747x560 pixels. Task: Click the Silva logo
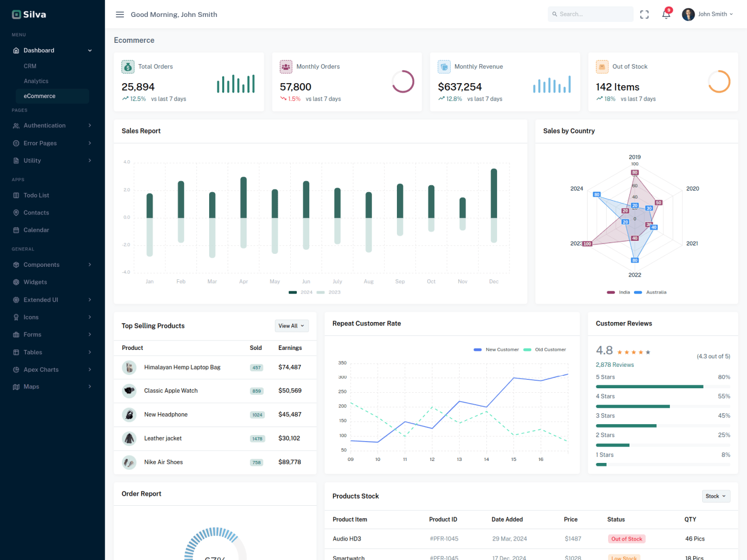tap(29, 14)
